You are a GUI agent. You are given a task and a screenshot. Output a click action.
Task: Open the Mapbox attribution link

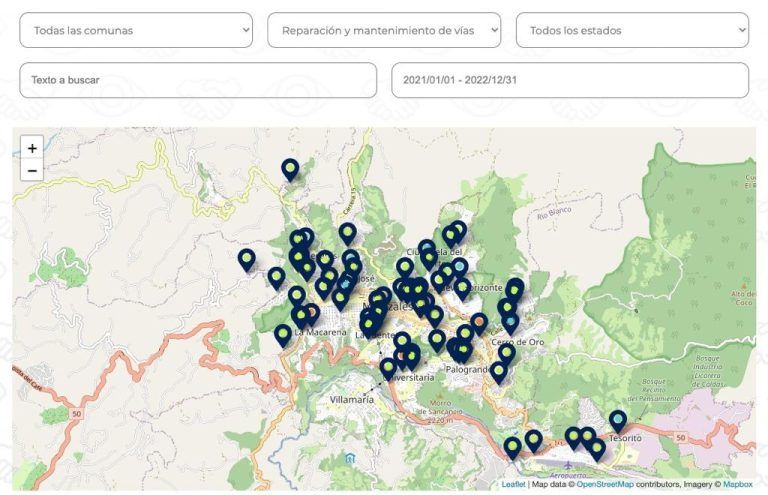coord(738,484)
